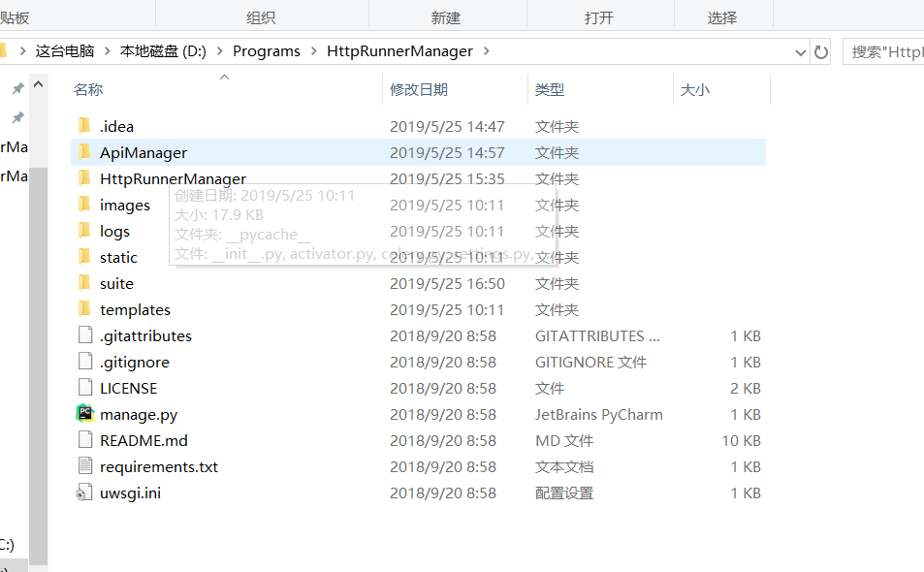Select the images folder name
The image size is (924, 572).
[125, 205]
